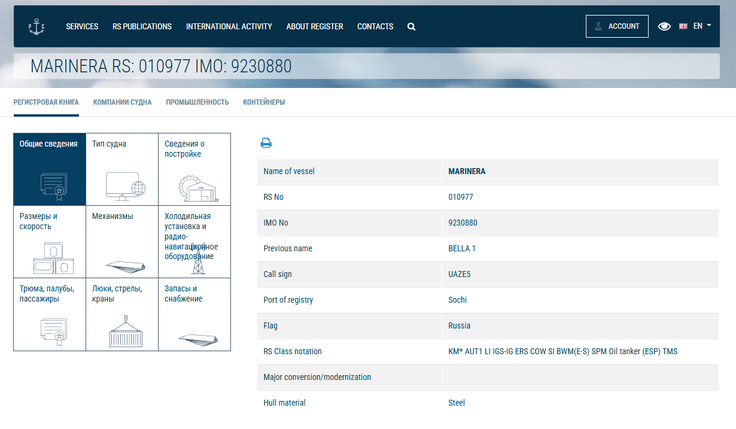Open the Тип судна tile
This screenshot has width=736, height=429.
[x=121, y=169]
